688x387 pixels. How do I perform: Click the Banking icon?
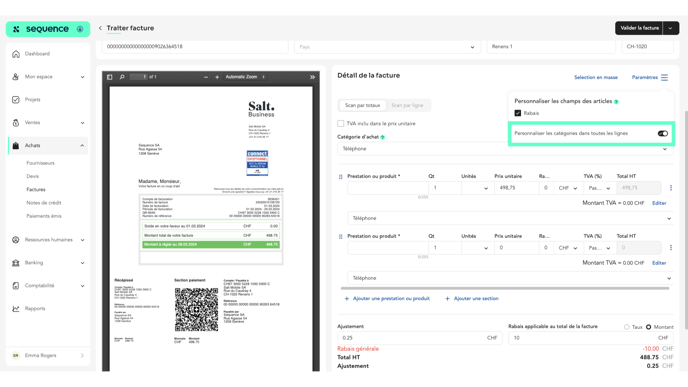click(x=16, y=262)
